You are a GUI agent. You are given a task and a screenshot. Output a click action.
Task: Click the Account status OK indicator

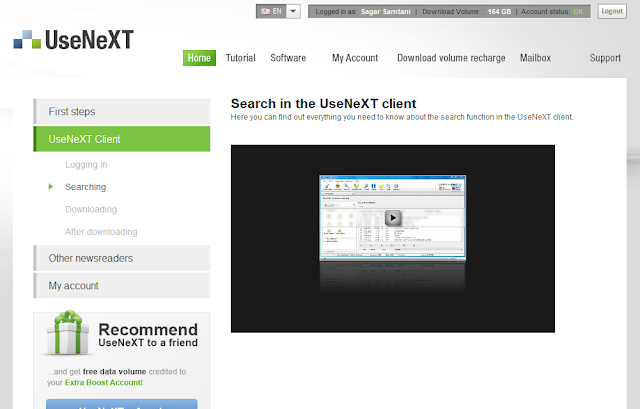(x=578, y=11)
